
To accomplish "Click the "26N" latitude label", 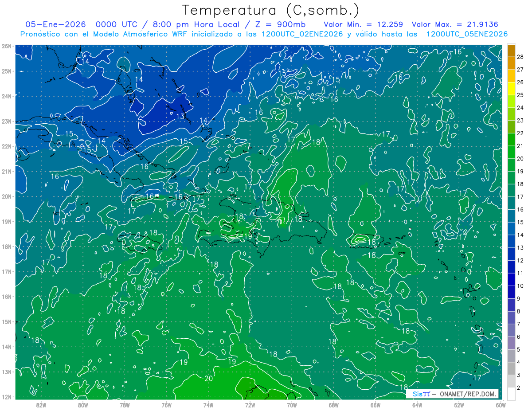I will coord(6,46).
